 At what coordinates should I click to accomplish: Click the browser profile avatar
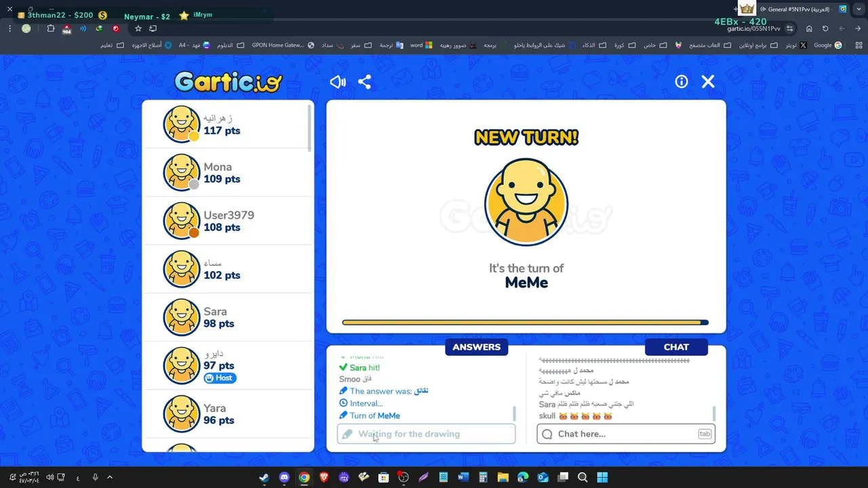pos(26,28)
